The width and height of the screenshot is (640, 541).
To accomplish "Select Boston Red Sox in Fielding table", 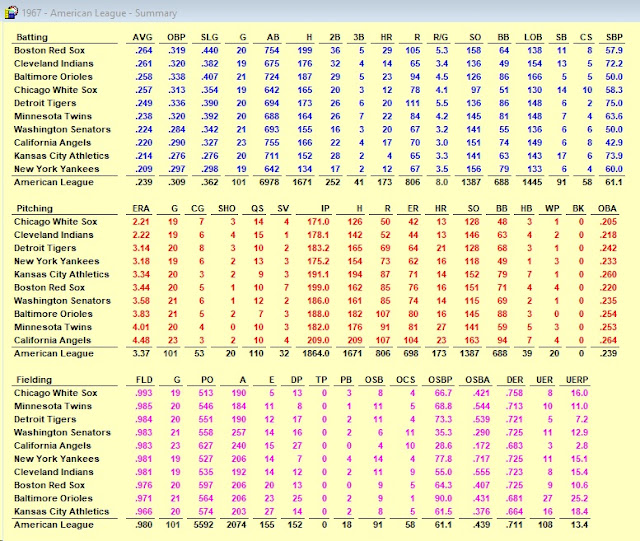I will [x=49, y=485].
